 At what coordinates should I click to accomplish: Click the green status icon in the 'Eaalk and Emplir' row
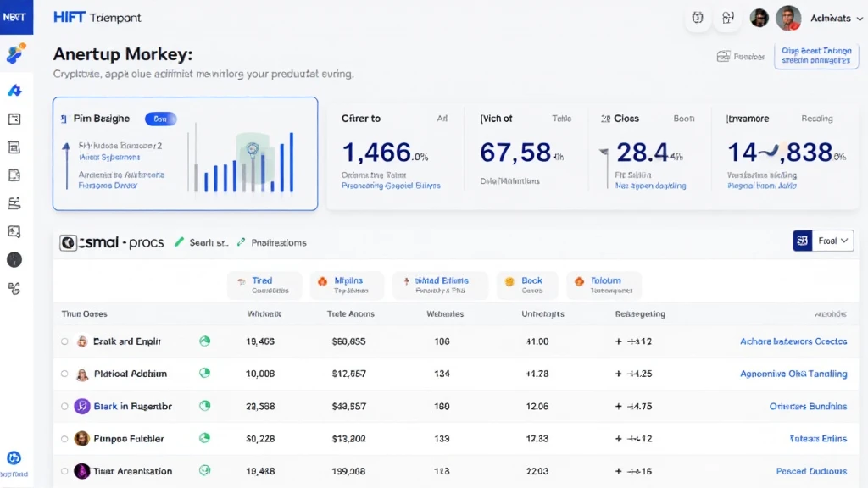pos(204,341)
